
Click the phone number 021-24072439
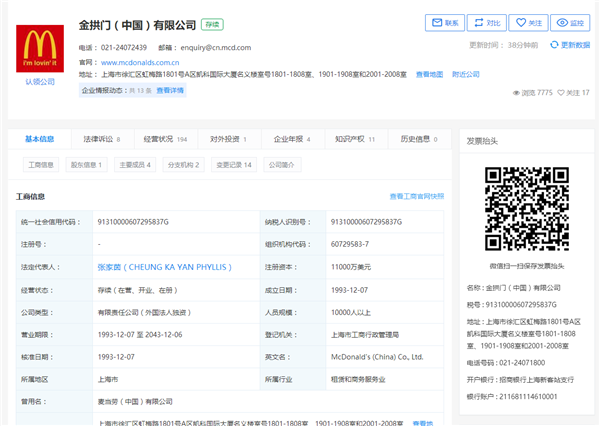click(124, 47)
